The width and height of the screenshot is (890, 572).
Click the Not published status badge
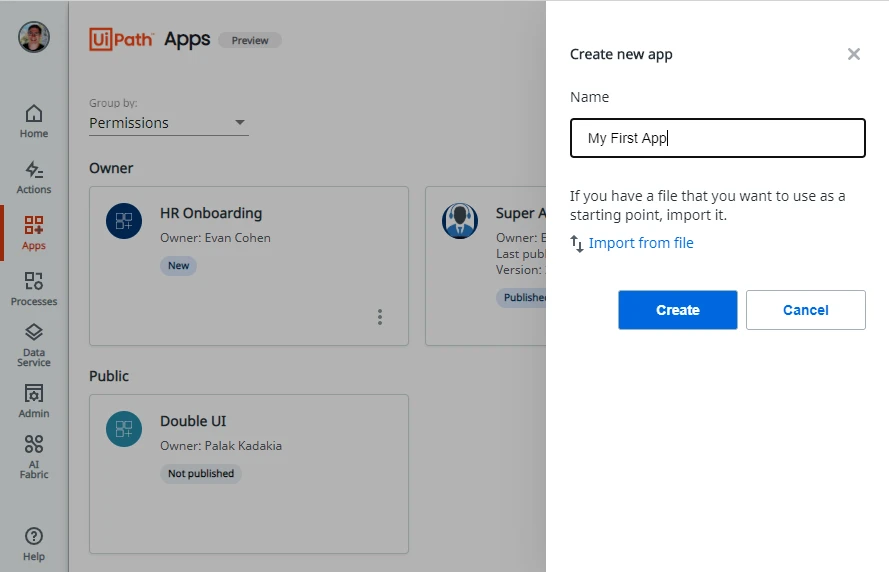201,473
